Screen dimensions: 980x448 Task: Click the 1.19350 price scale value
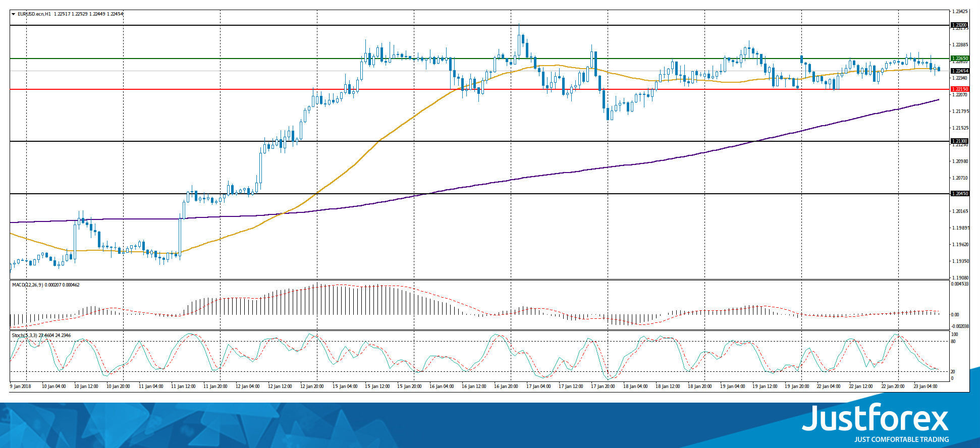point(959,261)
